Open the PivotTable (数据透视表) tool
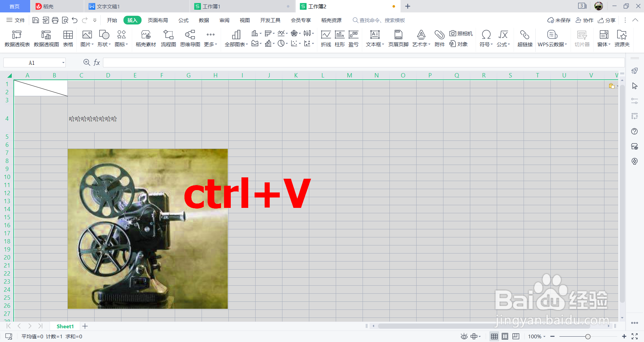 (17, 38)
